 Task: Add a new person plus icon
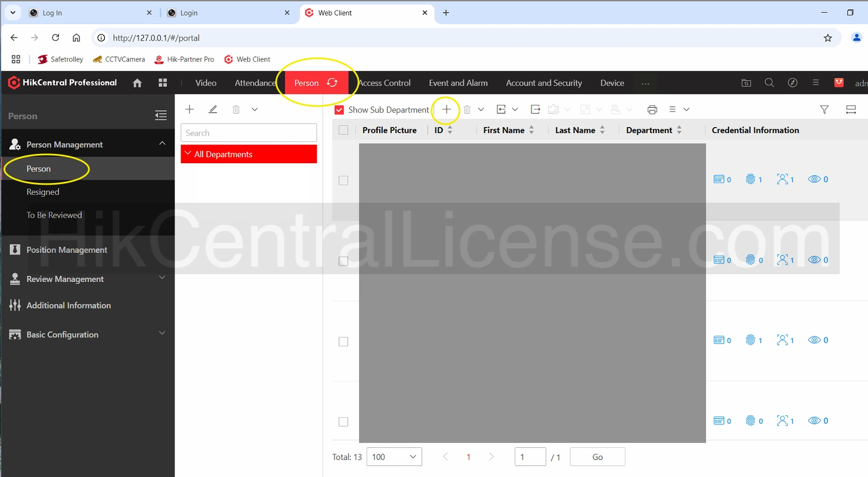click(x=446, y=109)
